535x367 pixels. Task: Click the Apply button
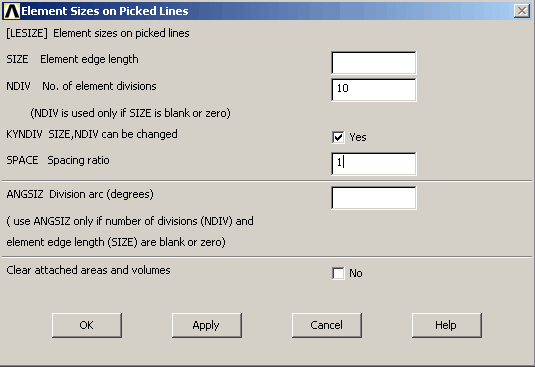[207, 325]
